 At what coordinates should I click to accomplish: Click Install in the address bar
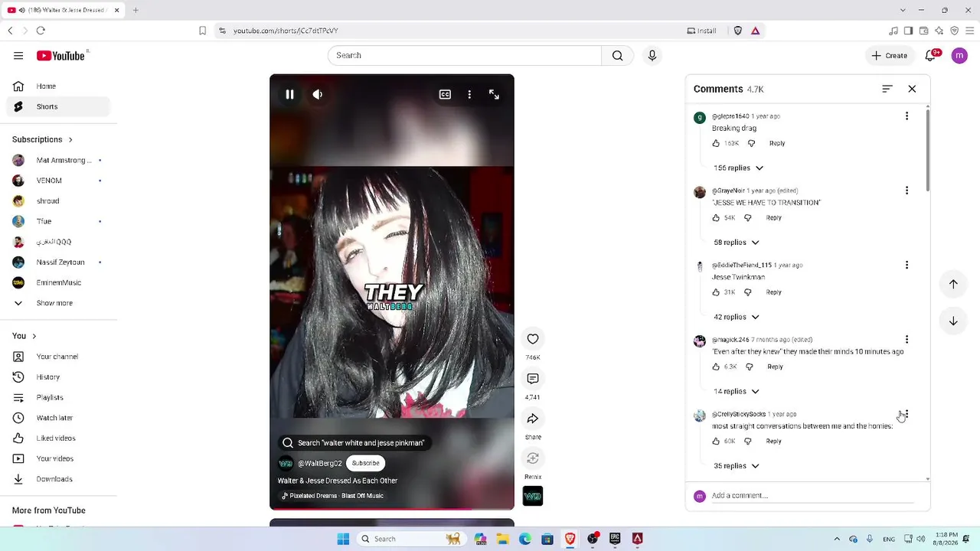point(701,31)
